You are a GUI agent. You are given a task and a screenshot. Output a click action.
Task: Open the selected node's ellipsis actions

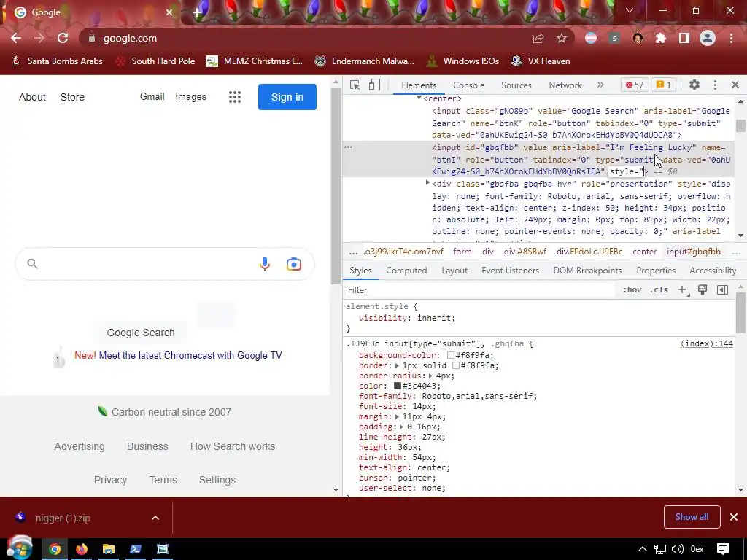click(x=348, y=147)
